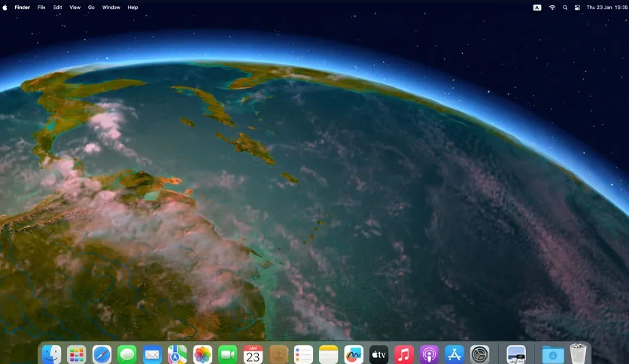Open the Apple TV app in the Dock
Viewport: 629px width, 364px height.
pyautogui.click(x=379, y=355)
